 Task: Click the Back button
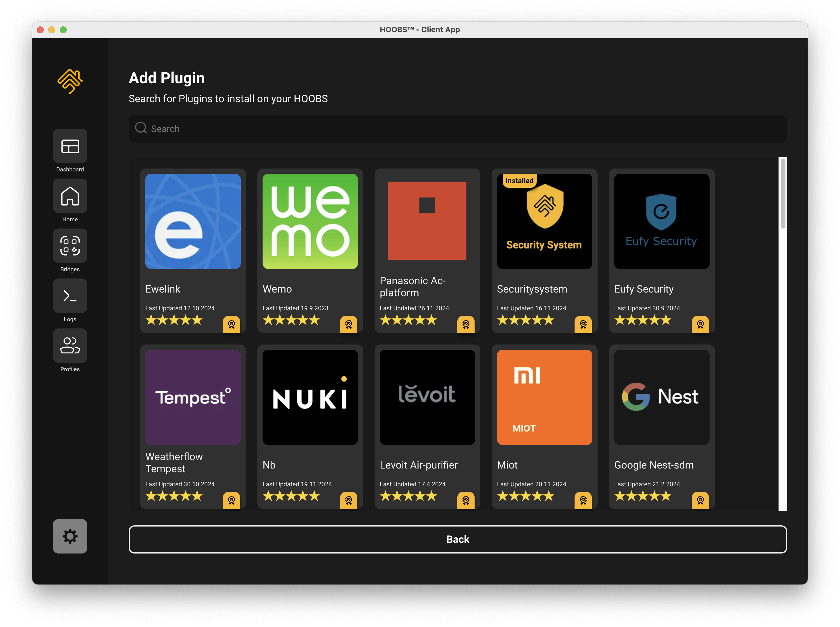(458, 539)
